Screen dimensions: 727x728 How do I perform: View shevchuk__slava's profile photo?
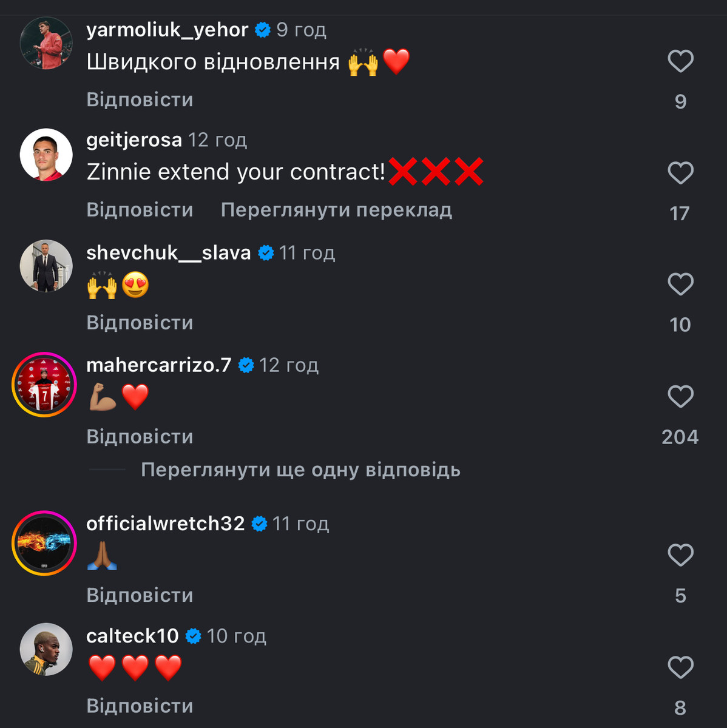pyautogui.click(x=46, y=266)
